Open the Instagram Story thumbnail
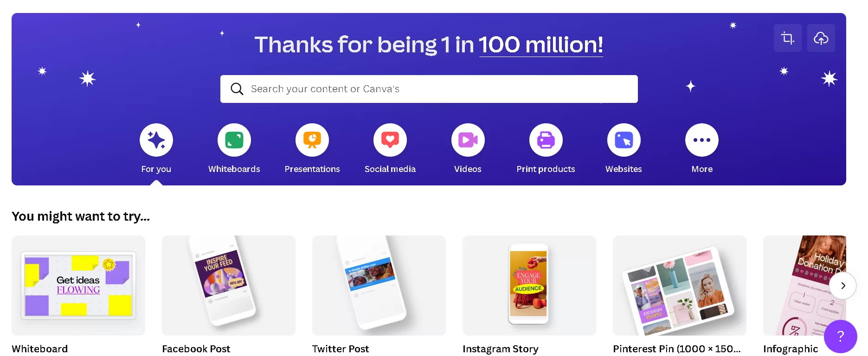 click(529, 286)
